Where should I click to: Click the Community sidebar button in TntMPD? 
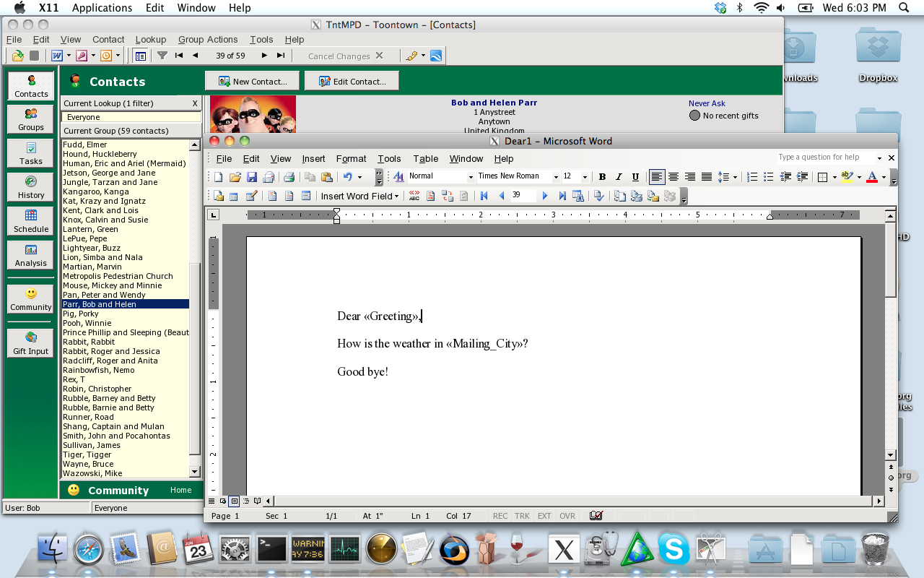point(31,299)
